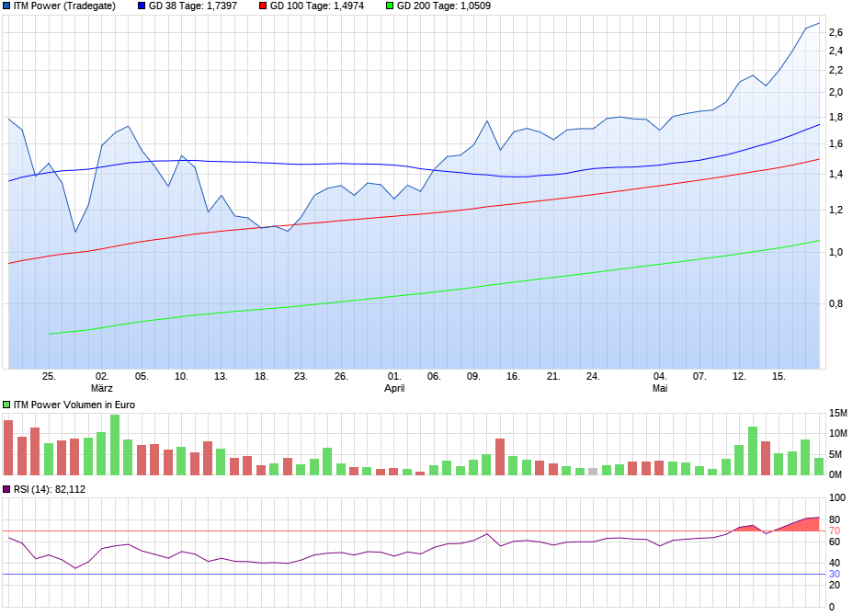This screenshot has width=864, height=616.
Task: Click the '100' RSI axis label
Action: (837, 498)
